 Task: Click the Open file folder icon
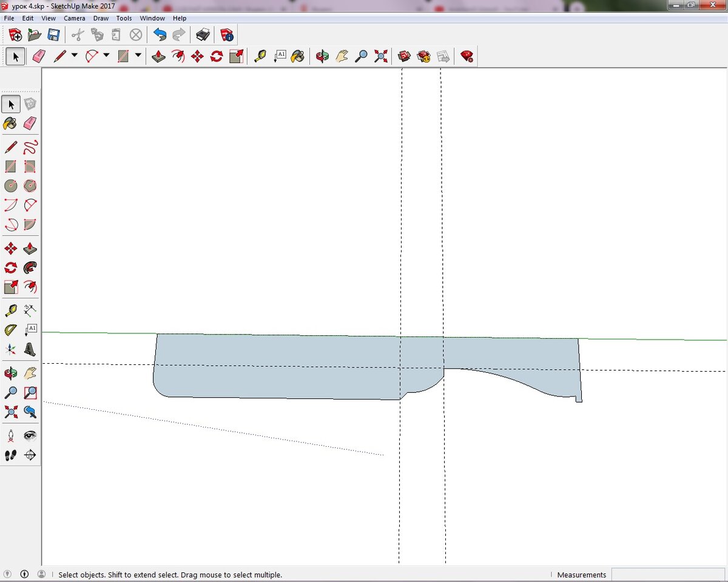pos(35,35)
